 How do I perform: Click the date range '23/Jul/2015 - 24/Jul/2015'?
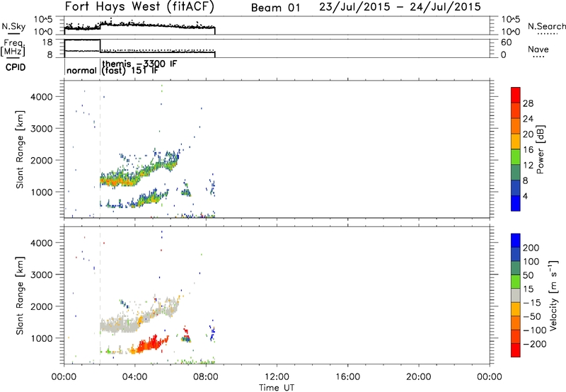click(x=400, y=7)
